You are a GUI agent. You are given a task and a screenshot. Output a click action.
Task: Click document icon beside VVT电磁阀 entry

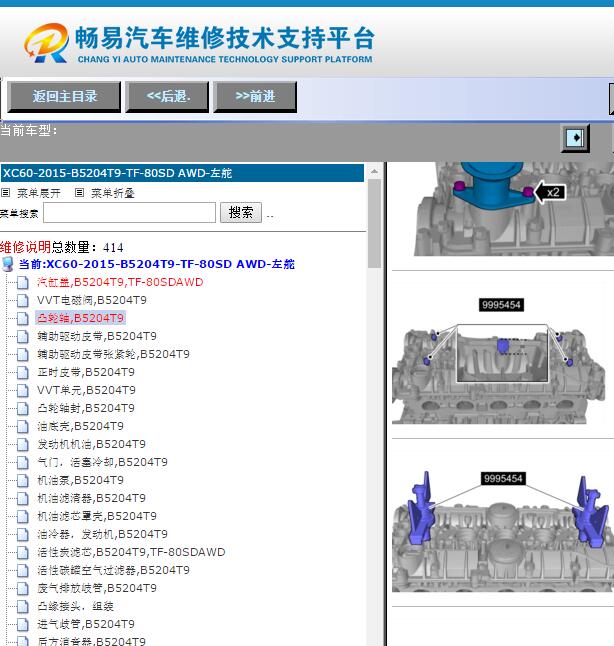click(x=23, y=300)
